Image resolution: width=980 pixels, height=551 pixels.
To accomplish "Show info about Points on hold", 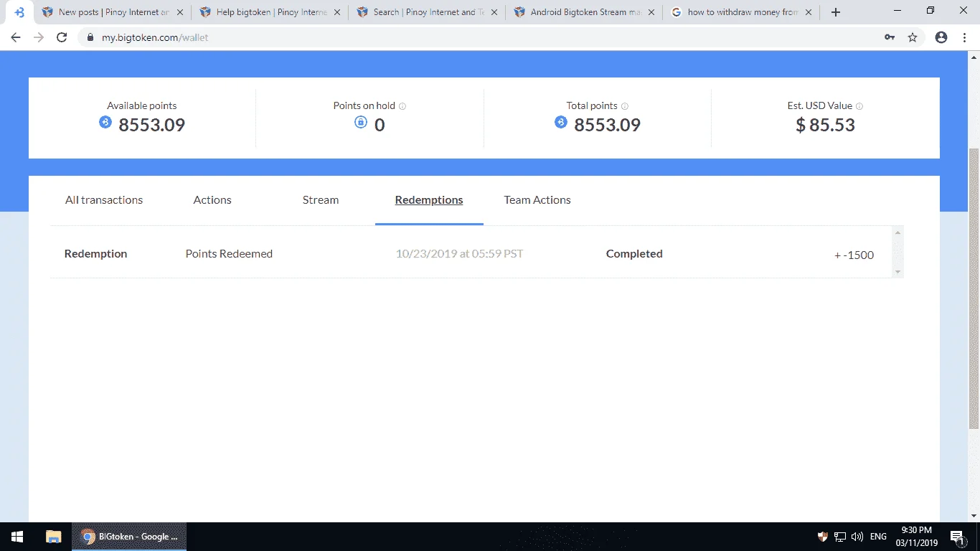I will pos(402,106).
